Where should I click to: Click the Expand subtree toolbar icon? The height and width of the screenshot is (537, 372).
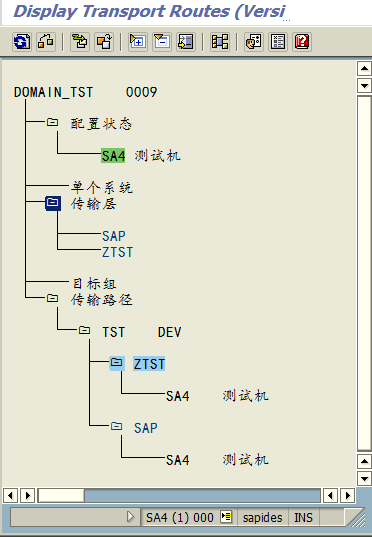pos(138,42)
